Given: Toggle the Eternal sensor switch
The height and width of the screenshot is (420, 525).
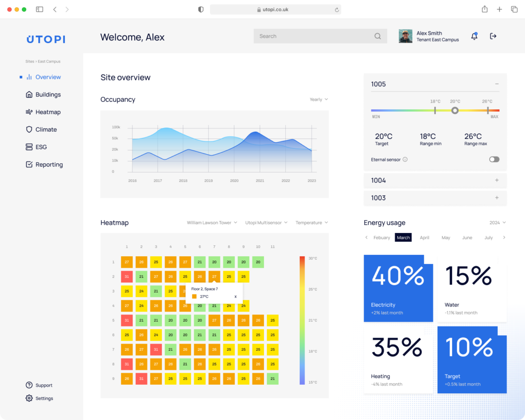Looking at the screenshot, I should click(x=494, y=159).
